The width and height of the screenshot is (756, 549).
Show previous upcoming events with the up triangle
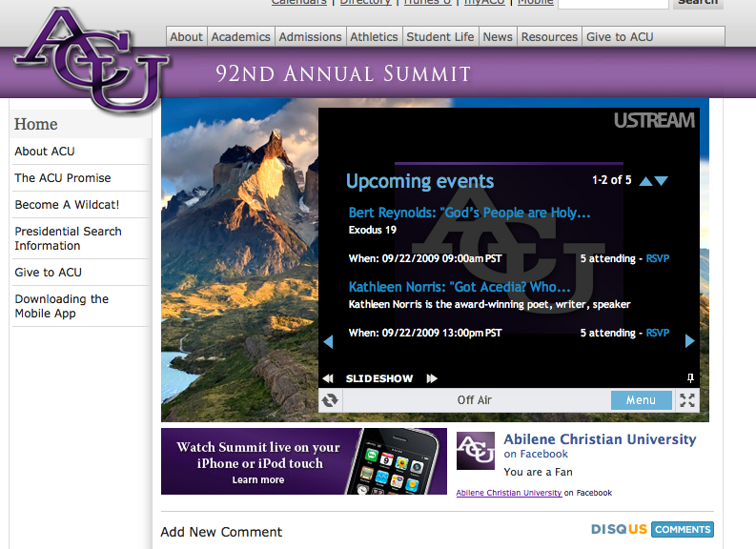pos(645,181)
